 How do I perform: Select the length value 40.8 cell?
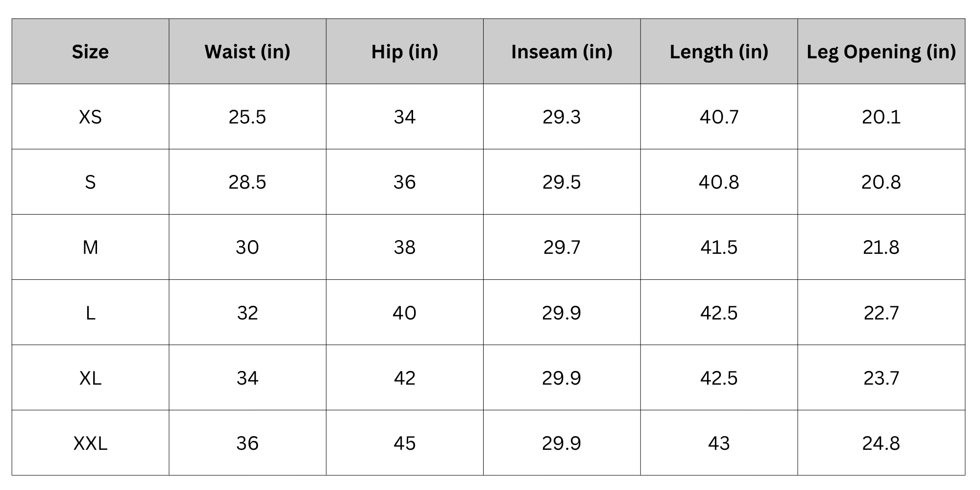(719, 182)
